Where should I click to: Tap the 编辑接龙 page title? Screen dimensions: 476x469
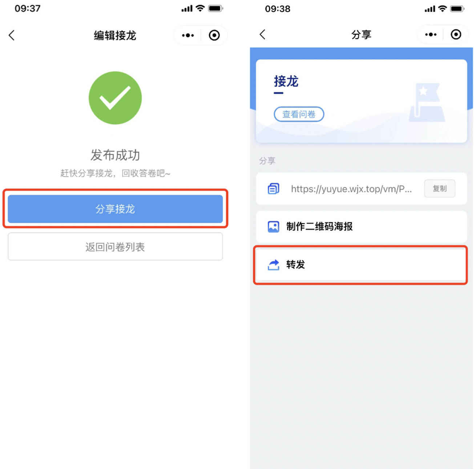(x=115, y=35)
